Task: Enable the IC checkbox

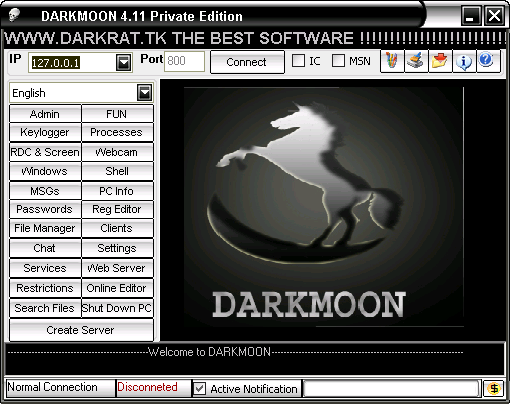Action: point(298,61)
